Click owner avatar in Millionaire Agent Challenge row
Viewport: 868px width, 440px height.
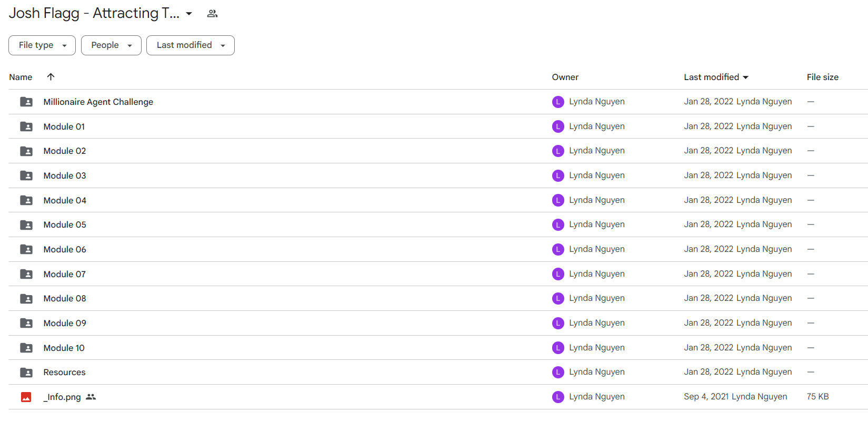click(x=558, y=102)
